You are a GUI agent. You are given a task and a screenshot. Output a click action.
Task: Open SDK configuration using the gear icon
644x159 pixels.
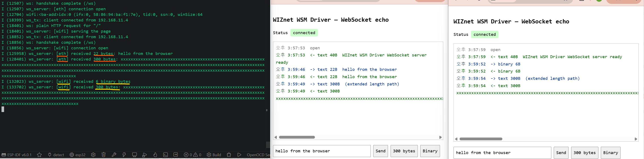coord(93,155)
